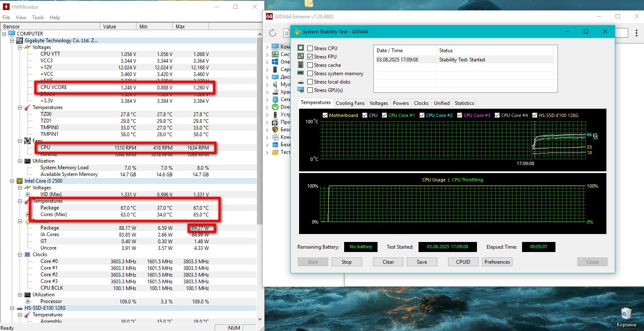The image size is (644, 331).
Task: Open the Tools menu in HWMonitor
Action: (x=38, y=18)
